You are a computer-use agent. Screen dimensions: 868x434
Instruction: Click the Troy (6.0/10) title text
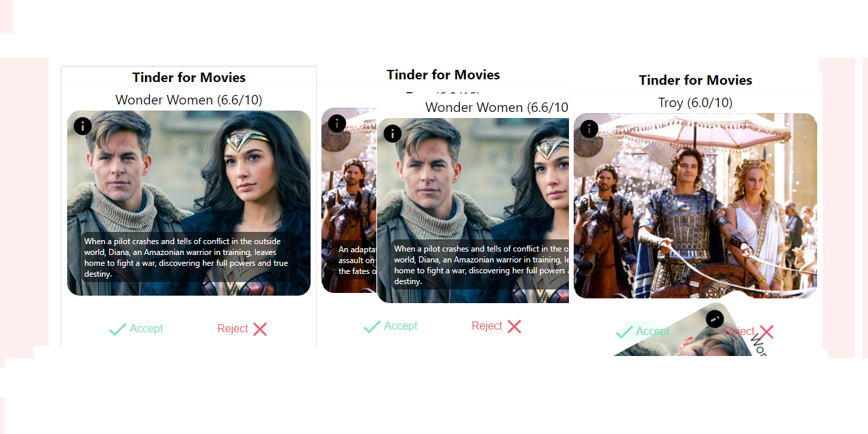(x=695, y=102)
